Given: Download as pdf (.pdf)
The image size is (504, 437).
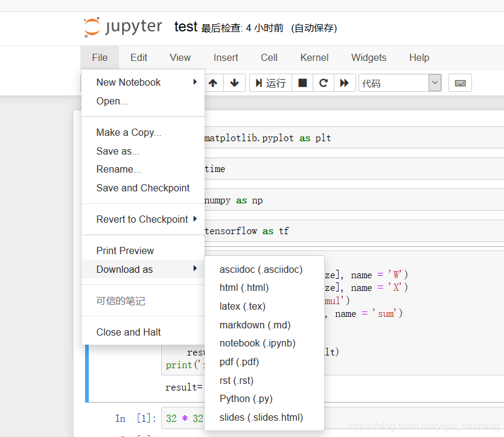Looking at the screenshot, I should click(264, 362).
